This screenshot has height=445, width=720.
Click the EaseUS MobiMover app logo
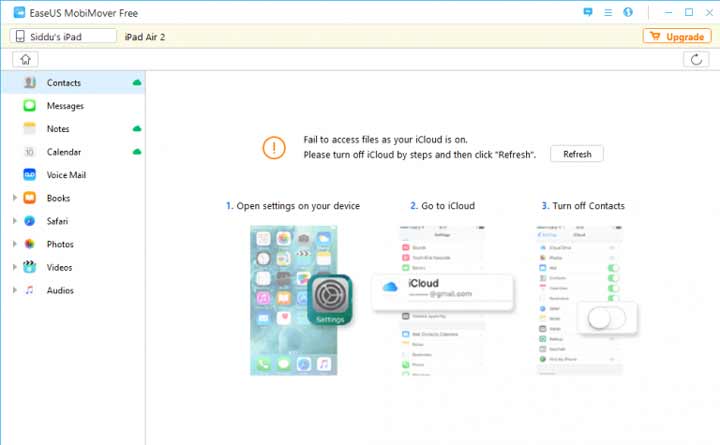[19, 12]
